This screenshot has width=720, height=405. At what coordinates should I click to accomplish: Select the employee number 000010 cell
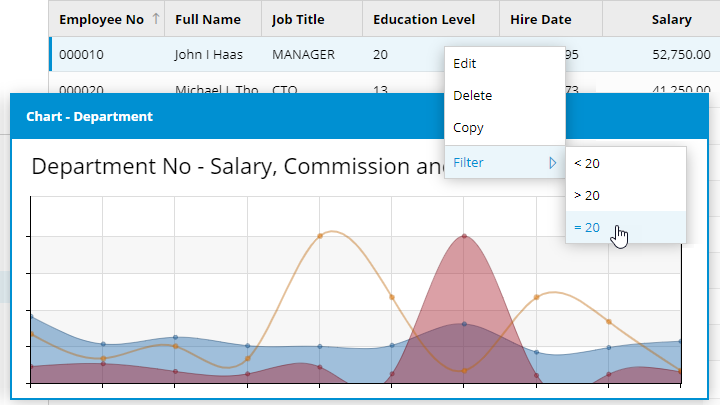pos(81,55)
